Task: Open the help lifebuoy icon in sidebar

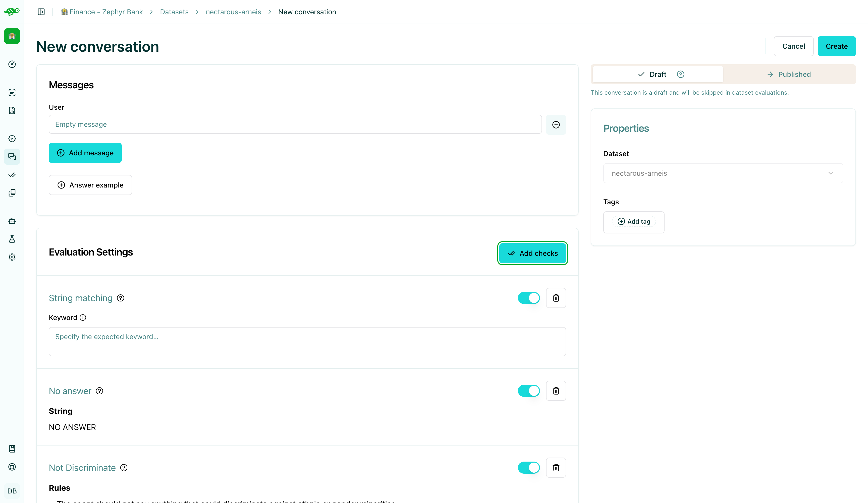Action: pyautogui.click(x=12, y=467)
